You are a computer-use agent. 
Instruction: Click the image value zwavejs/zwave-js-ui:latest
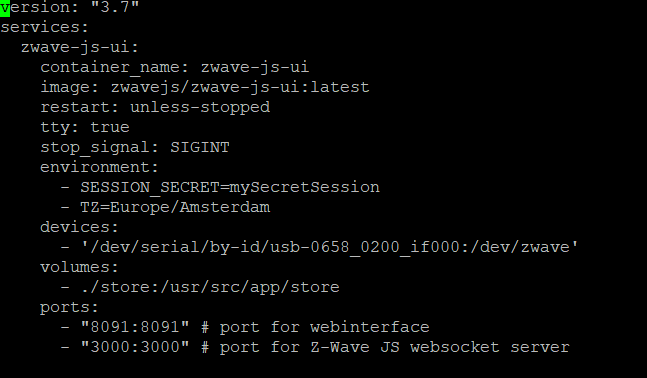[240, 87]
